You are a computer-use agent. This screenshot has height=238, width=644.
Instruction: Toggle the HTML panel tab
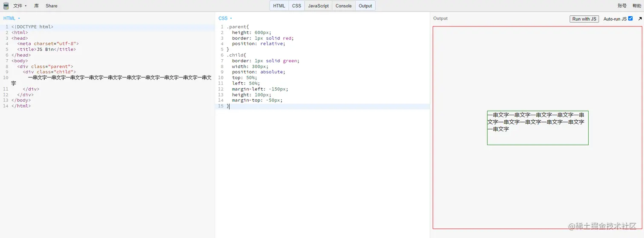pyautogui.click(x=279, y=6)
